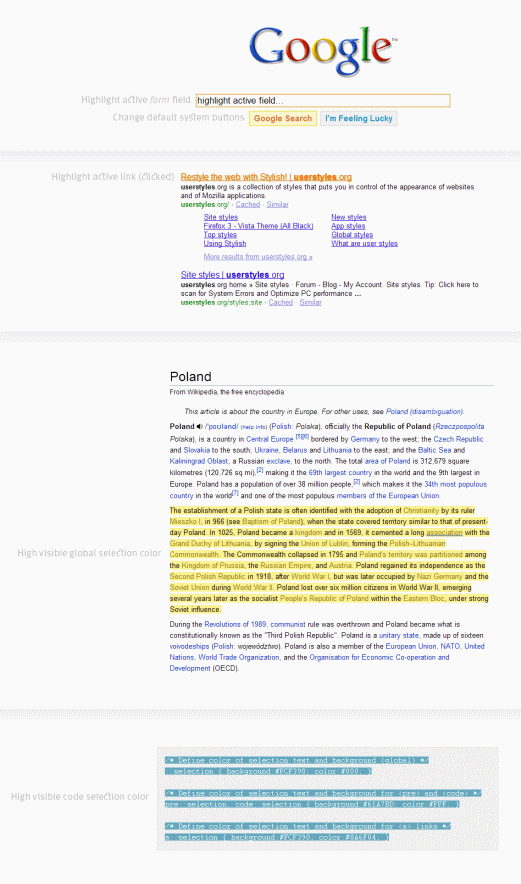521x884 pixels.
Task: Open the area of Poland link
Action: (x=387, y=461)
